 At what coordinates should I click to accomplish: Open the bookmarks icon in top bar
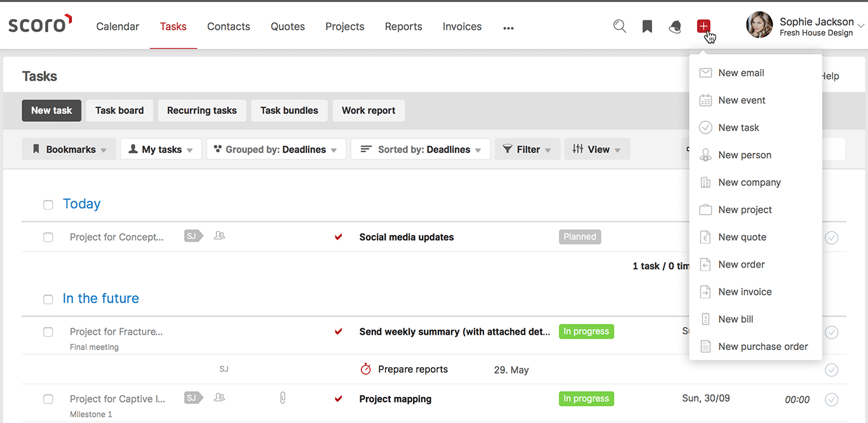coord(647,27)
